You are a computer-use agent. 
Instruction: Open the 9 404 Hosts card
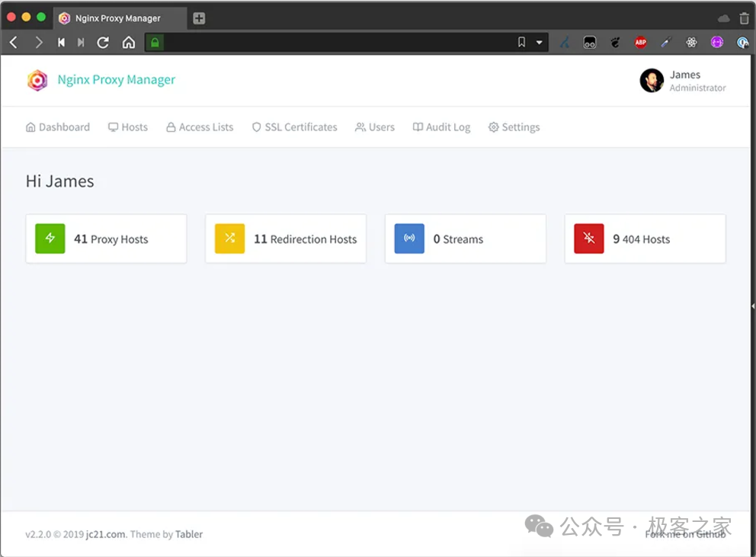click(645, 238)
